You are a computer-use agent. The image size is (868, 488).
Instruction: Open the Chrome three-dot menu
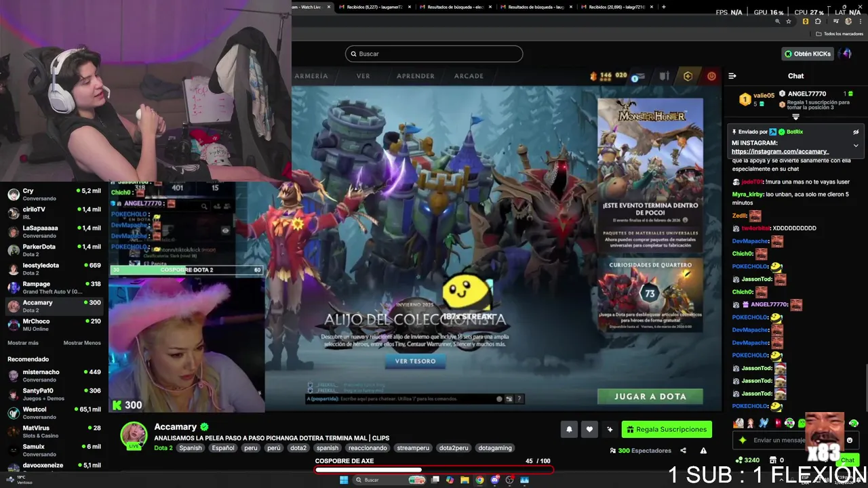(x=861, y=22)
